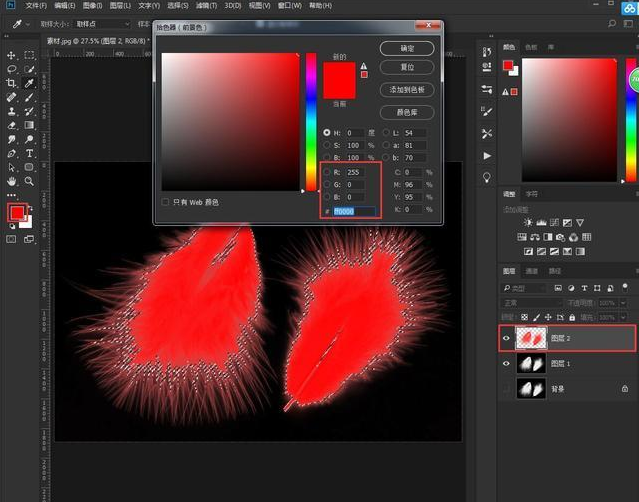Image resolution: width=639 pixels, height=502 pixels.
Task: Select the Rectangular Marquee tool
Action: (x=30, y=55)
